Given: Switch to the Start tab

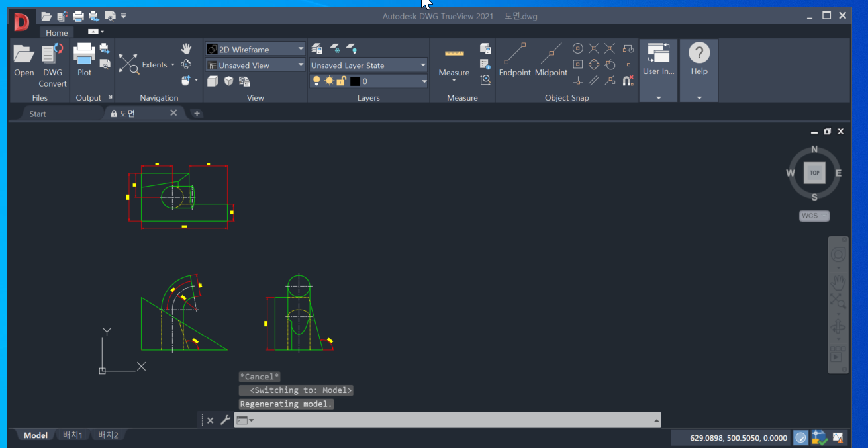Looking at the screenshot, I should [x=38, y=114].
